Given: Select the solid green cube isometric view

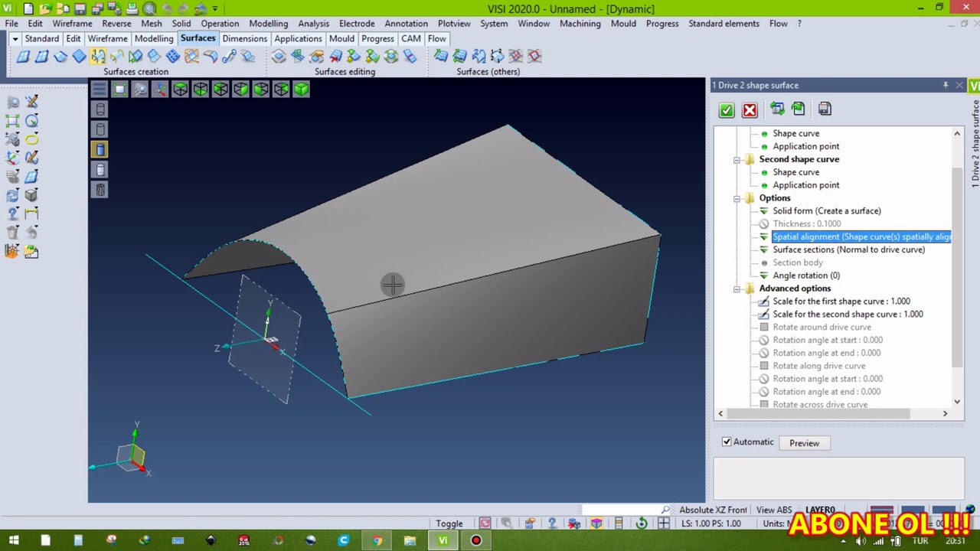Looking at the screenshot, I should 301,90.
